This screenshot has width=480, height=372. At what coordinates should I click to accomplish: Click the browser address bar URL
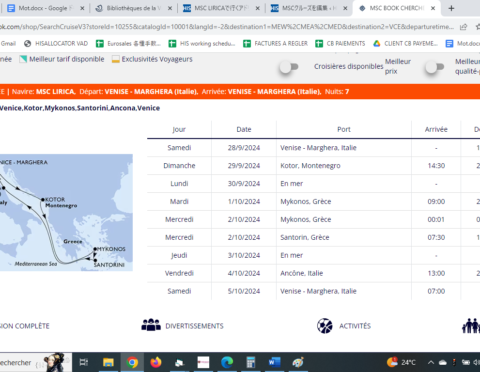tap(227, 27)
